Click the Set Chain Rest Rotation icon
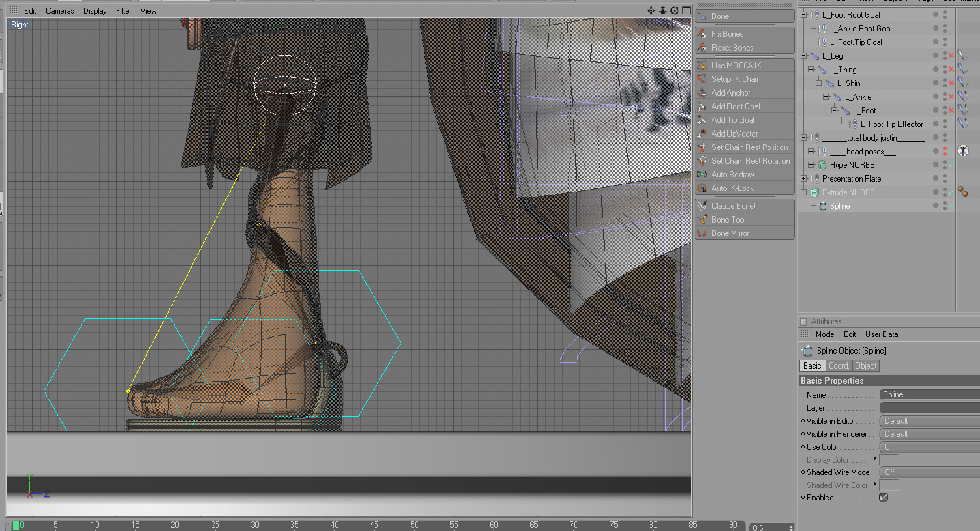Image resolution: width=980 pixels, height=531 pixels. click(702, 161)
